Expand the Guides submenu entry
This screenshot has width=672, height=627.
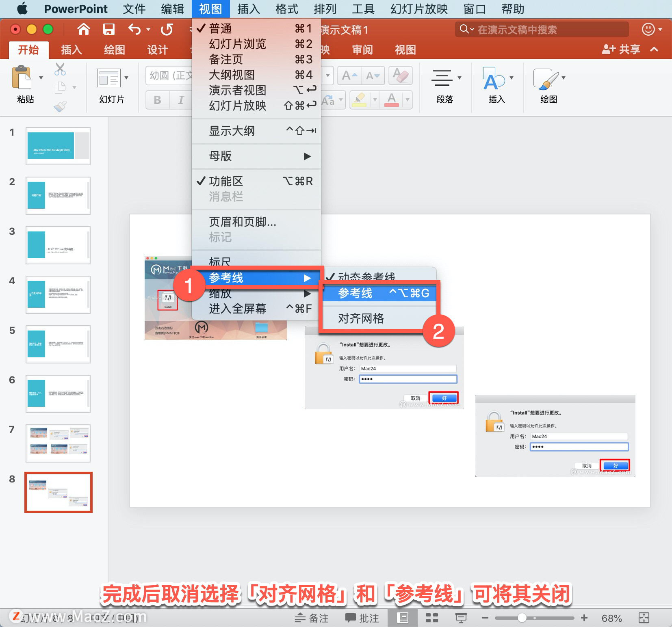[256, 278]
